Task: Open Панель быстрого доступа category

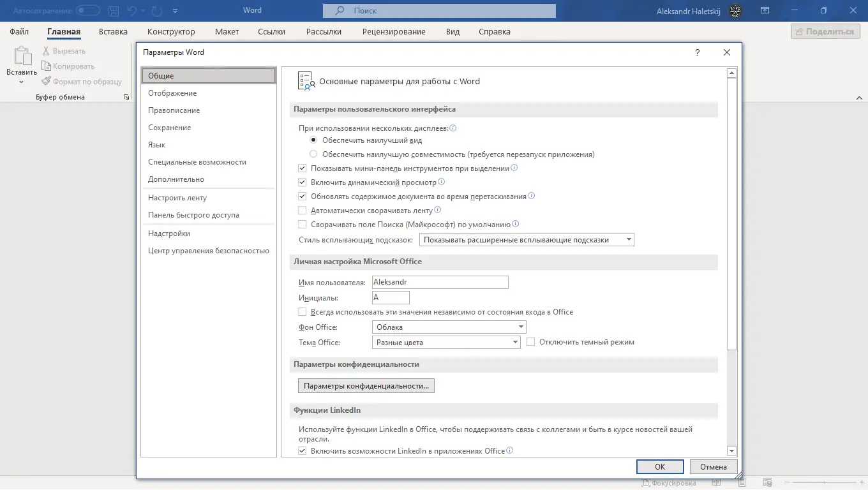Action: tap(208, 215)
